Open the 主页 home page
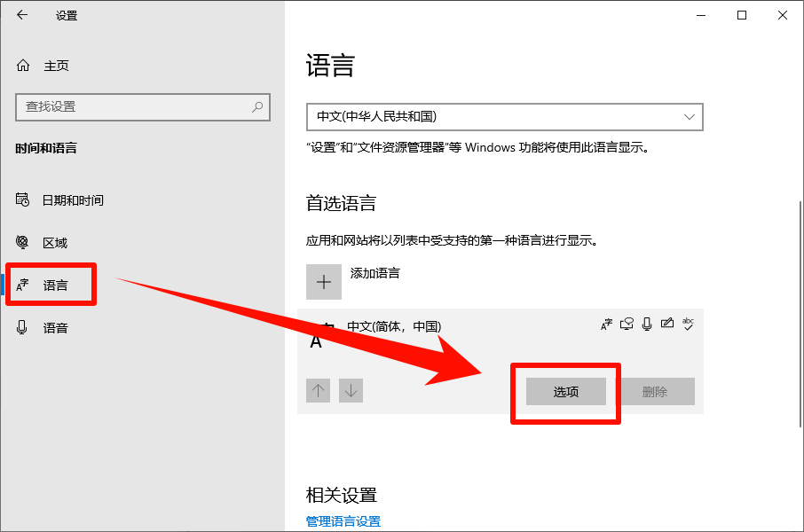 (55, 66)
